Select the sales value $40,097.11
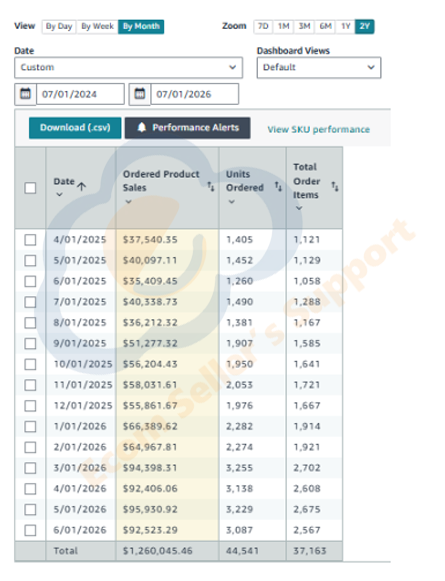The image size is (445, 581). pyautogui.click(x=150, y=260)
